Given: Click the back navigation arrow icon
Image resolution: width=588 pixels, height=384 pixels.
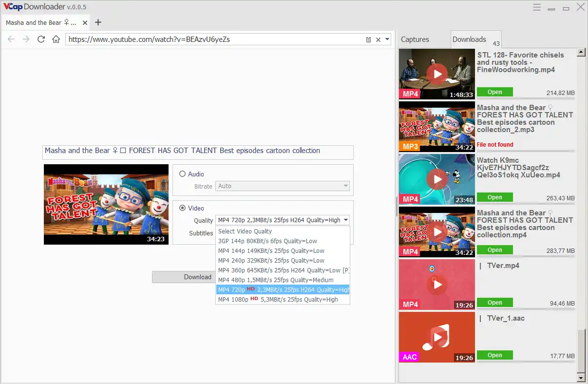Looking at the screenshot, I should pyautogui.click(x=11, y=39).
